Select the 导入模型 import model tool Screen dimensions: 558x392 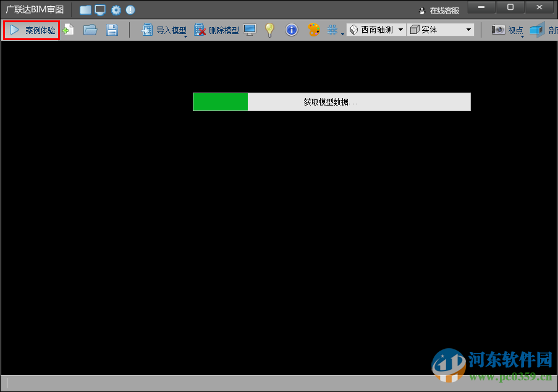point(164,29)
